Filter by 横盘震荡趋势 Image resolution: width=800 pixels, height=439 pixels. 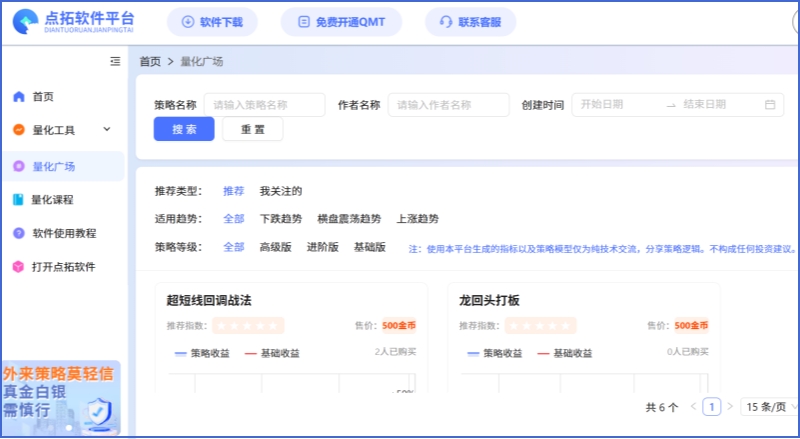[x=349, y=219]
